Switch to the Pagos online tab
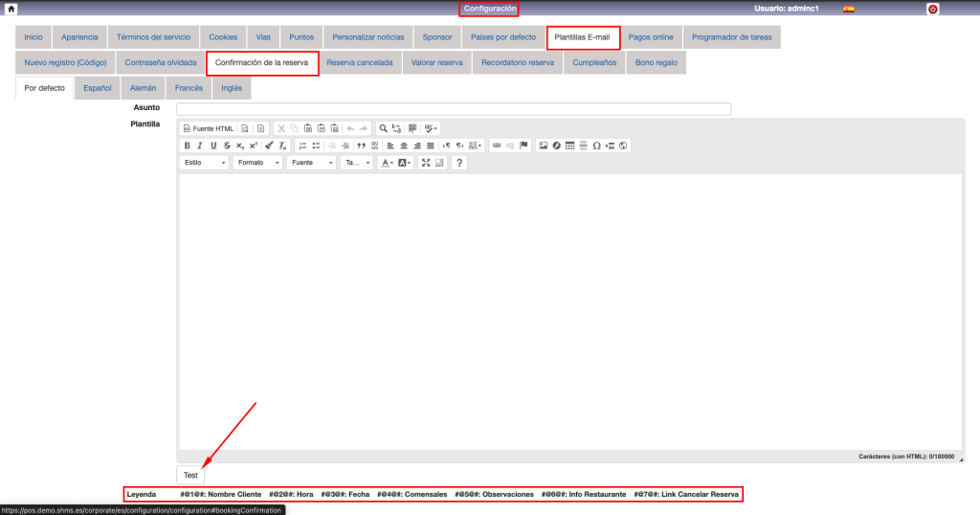 (651, 37)
